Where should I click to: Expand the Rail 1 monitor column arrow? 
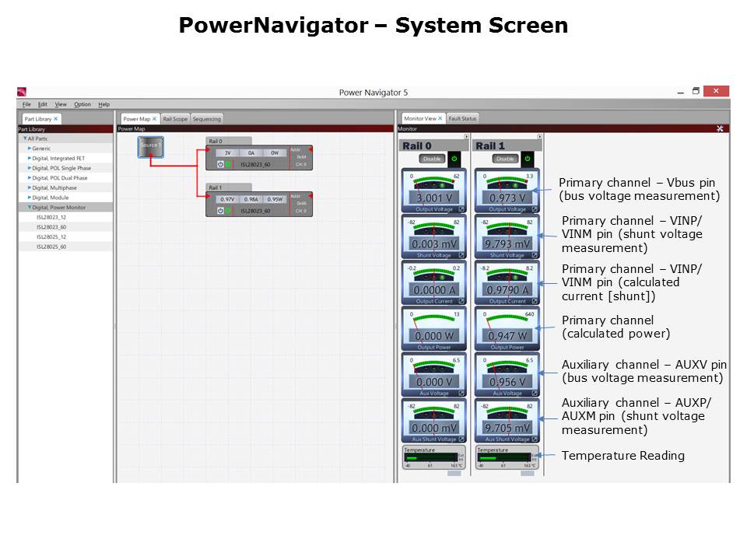coord(539,137)
